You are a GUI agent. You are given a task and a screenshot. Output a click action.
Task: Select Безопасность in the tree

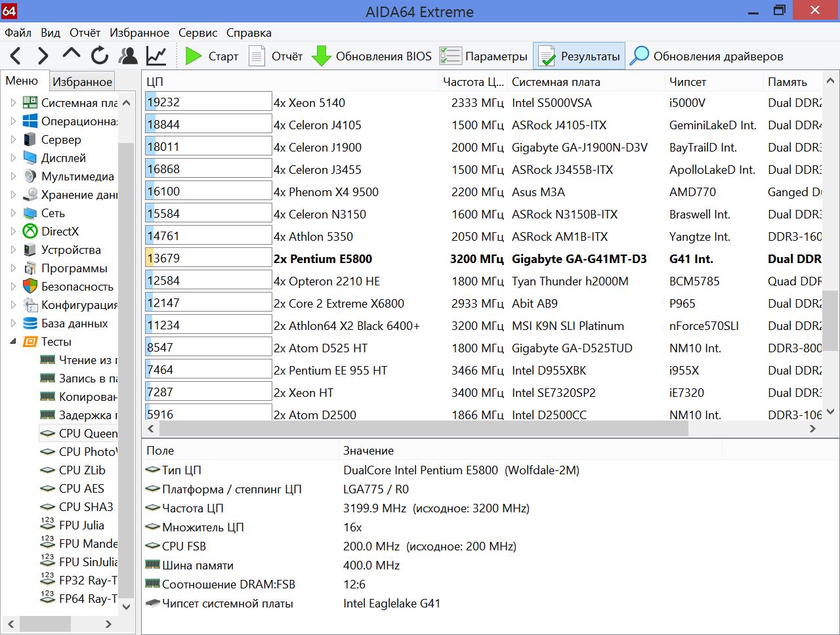77,287
